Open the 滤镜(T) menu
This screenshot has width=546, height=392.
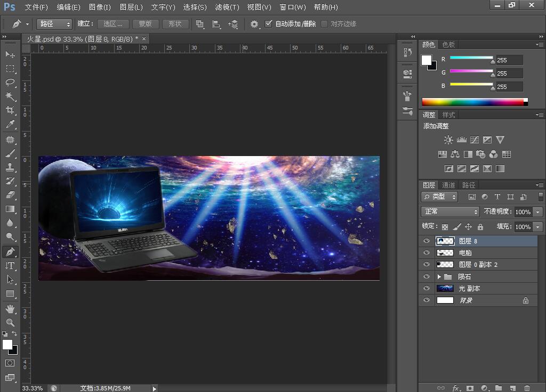[227, 7]
